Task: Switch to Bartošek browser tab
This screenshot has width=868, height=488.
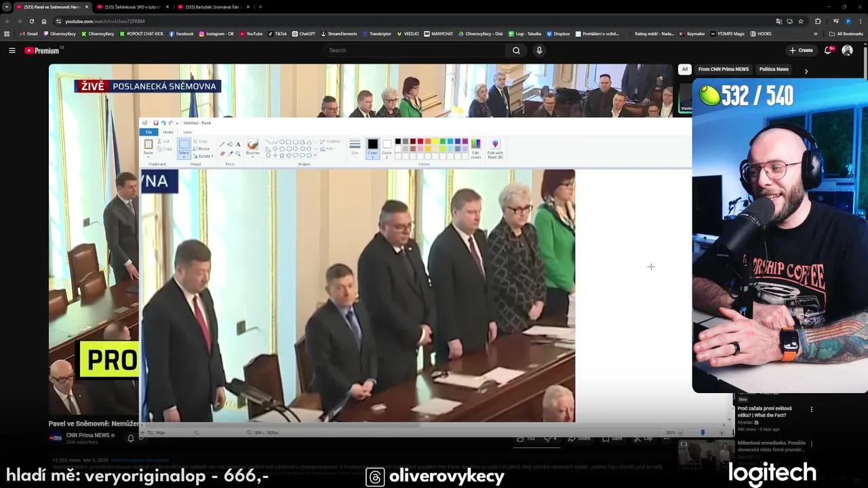Action: (213, 7)
